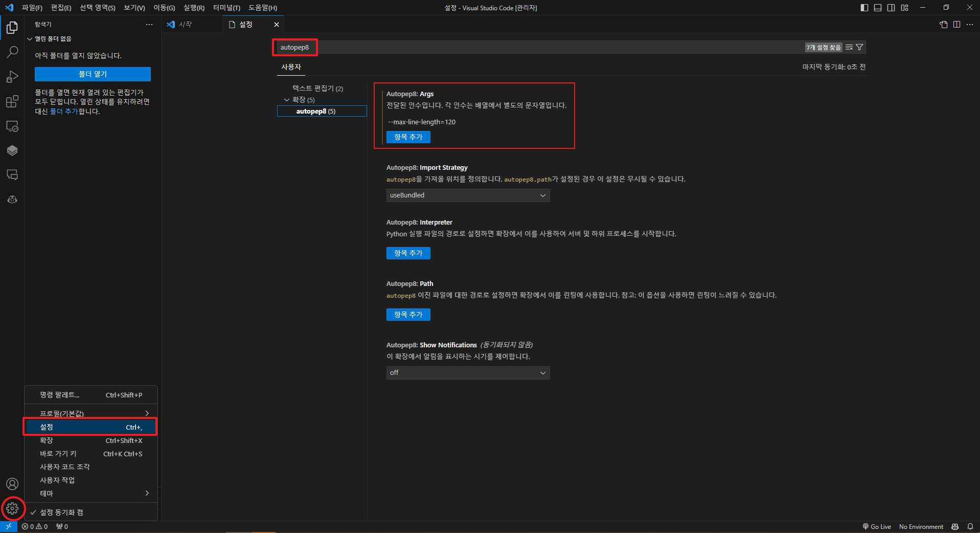The width and height of the screenshot is (980, 533).
Task: Open Explorer panel more actions ellipsis
Action: (149, 25)
